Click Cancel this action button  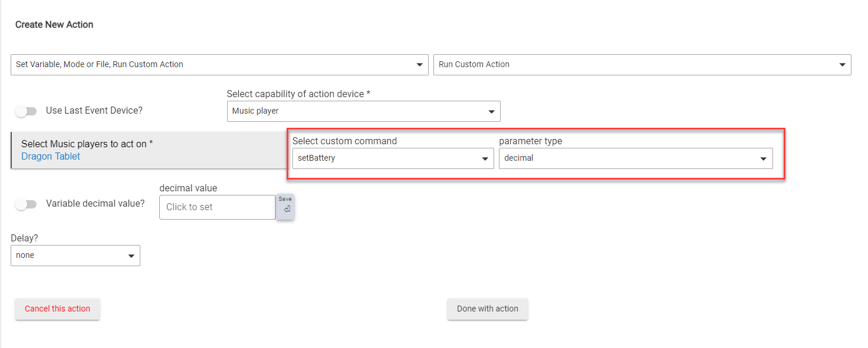tap(57, 309)
